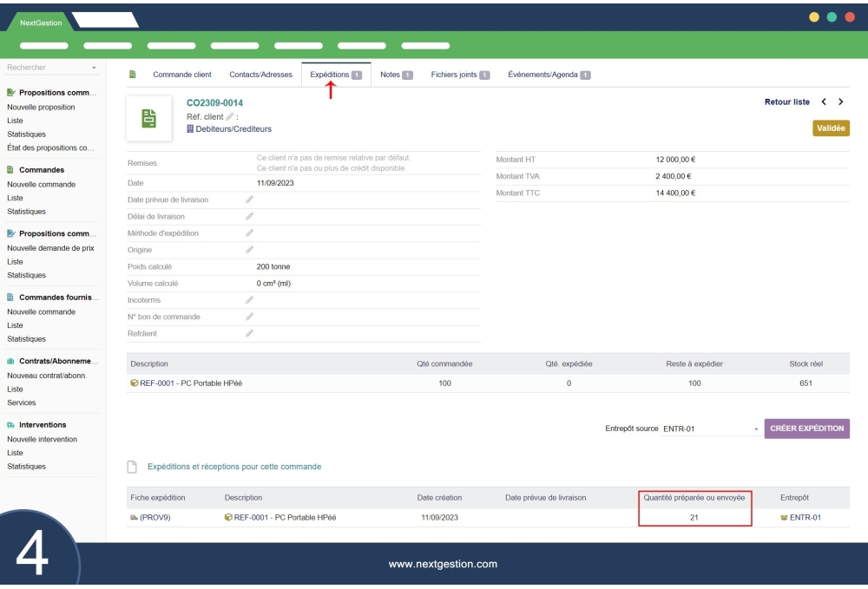The height and width of the screenshot is (589, 868).
Task: Click the order thumbnail icon next to CO2309-0014
Action: coord(148,117)
